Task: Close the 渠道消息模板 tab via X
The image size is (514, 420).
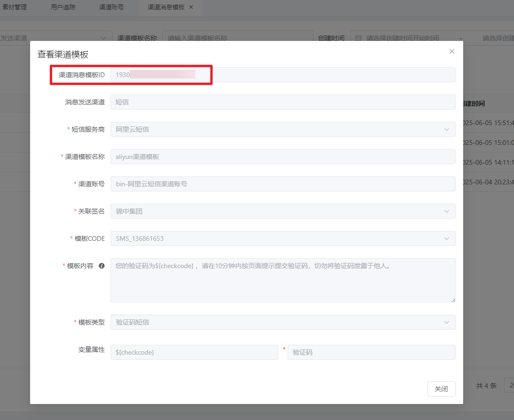Action: [x=191, y=7]
